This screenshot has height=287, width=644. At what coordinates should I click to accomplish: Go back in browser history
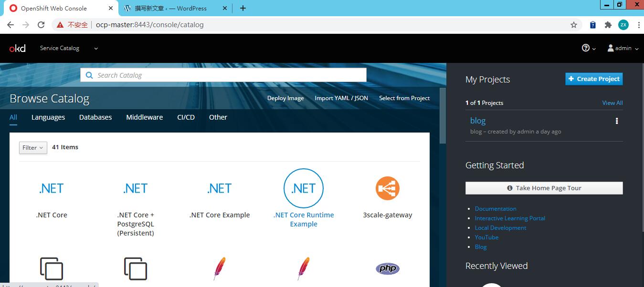[11, 25]
